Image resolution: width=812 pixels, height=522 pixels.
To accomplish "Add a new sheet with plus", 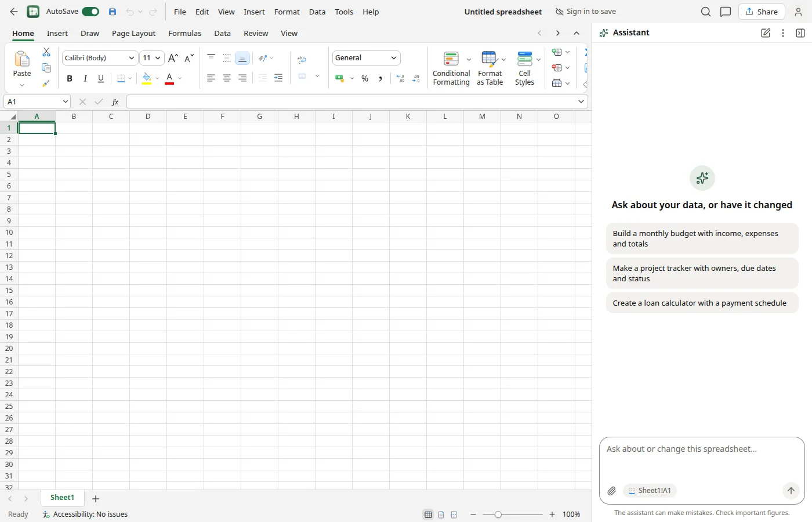I will 96,498.
